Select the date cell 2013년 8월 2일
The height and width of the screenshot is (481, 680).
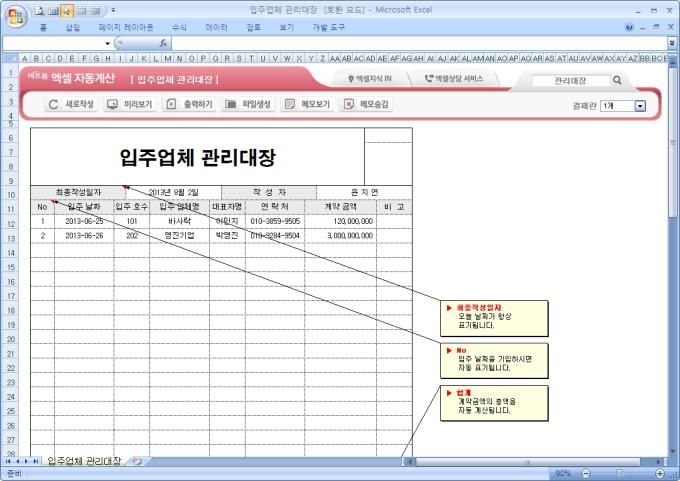(173, 192)
